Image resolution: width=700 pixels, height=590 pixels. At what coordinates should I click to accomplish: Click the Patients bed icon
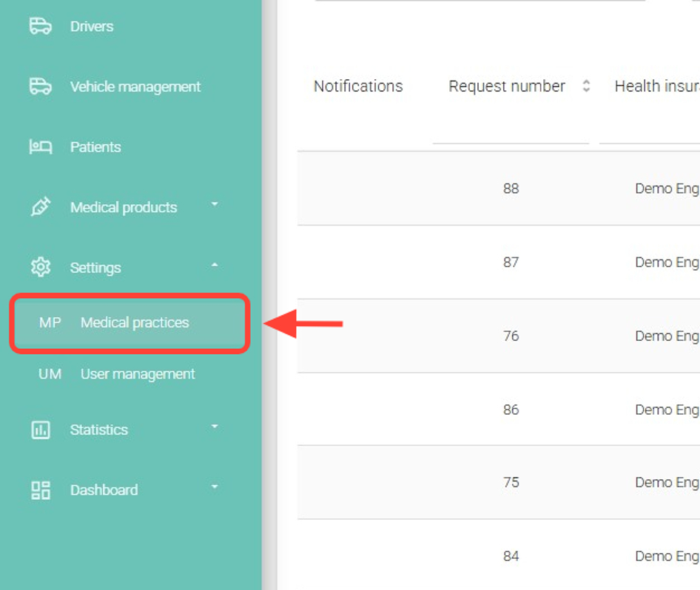point(40,147)
